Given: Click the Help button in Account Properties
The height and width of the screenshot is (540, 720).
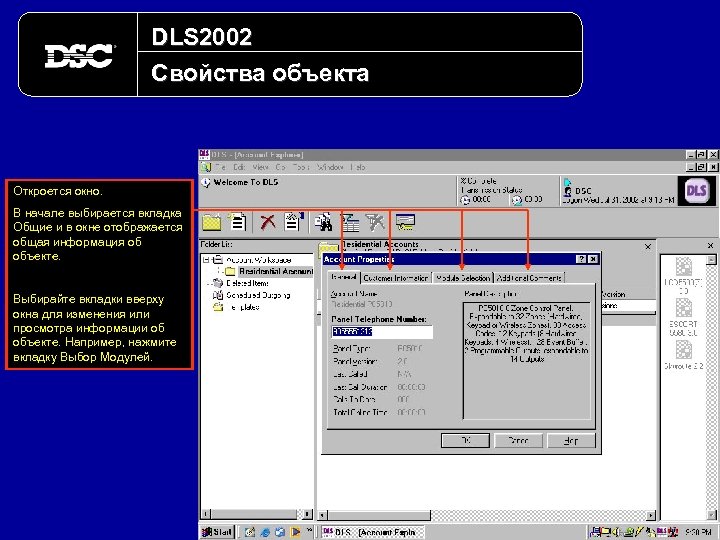Looking at the screenshot, I should (x=571, y=440).
